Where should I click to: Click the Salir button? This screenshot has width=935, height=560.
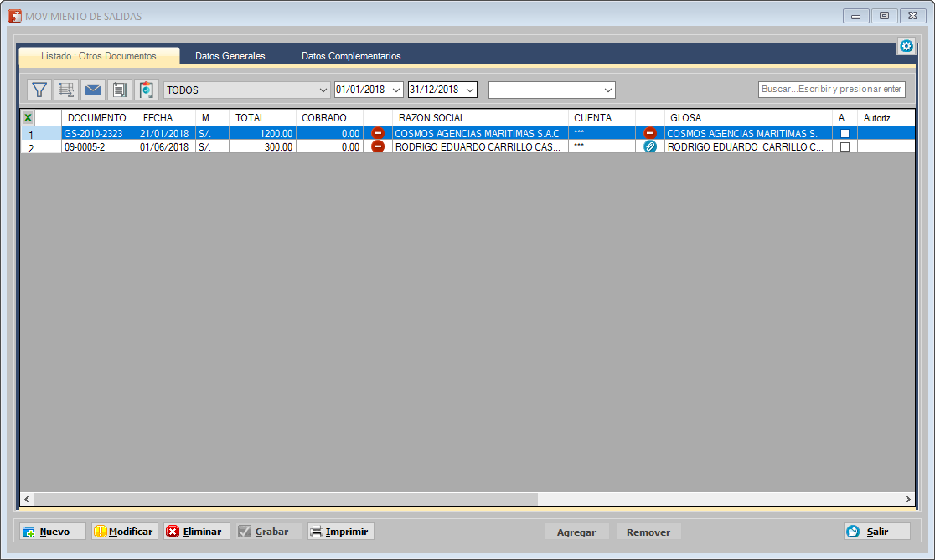[x=877, y=532]
